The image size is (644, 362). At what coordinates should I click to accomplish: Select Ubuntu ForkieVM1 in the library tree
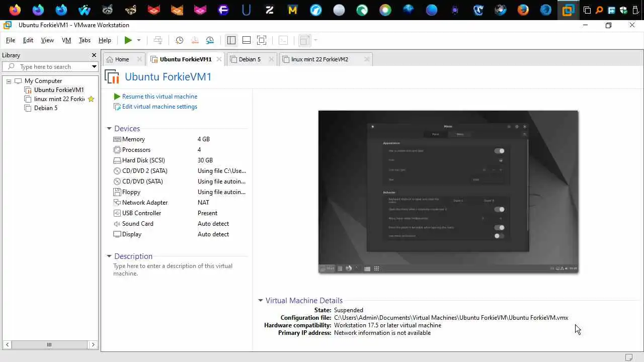59,90
